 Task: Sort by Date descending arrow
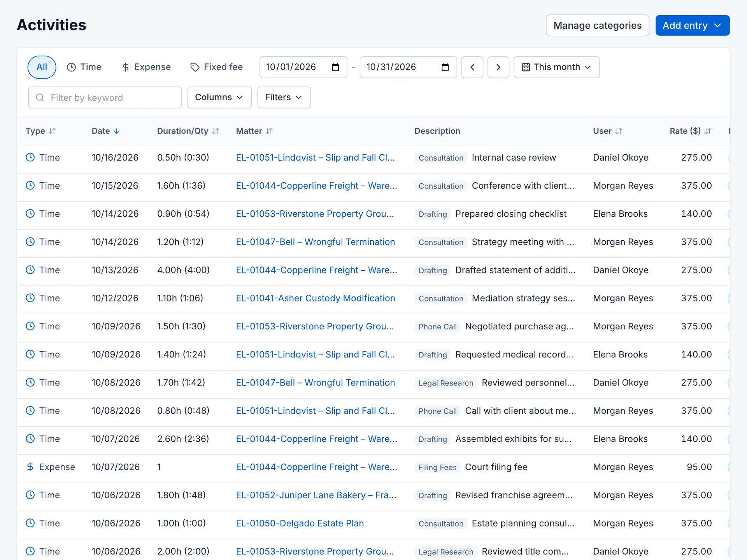pyautogui.click(x=117, y=131)
